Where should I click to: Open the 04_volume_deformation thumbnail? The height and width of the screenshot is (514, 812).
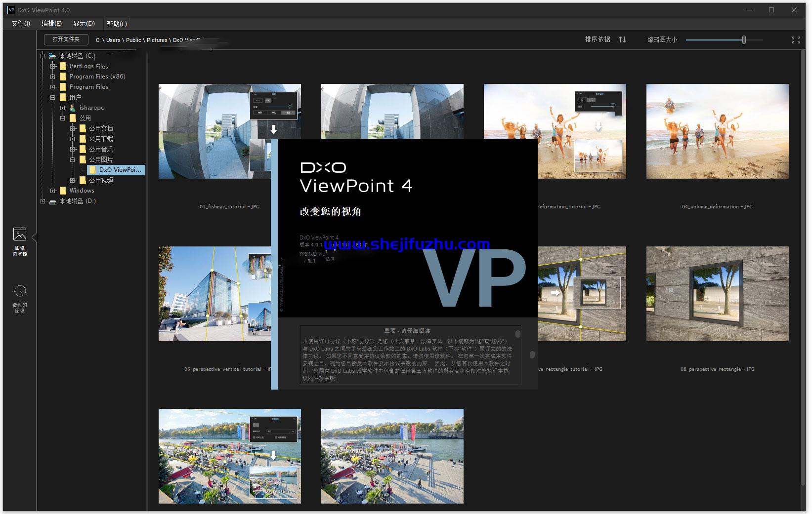pos(717,131)
